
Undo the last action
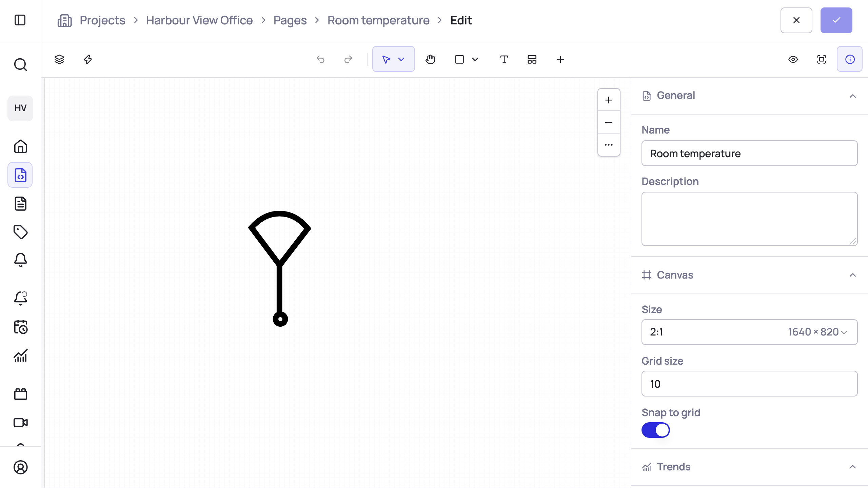pos(320,59)
